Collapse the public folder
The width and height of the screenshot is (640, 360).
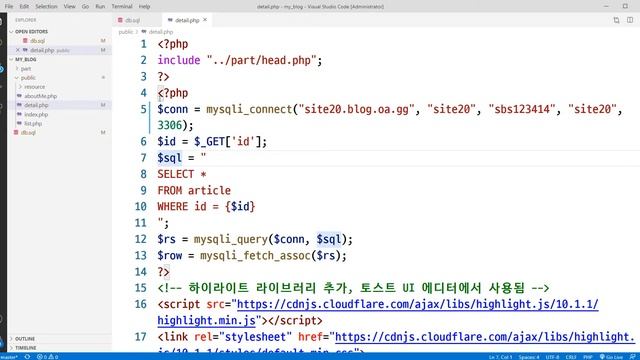point(28,78)
